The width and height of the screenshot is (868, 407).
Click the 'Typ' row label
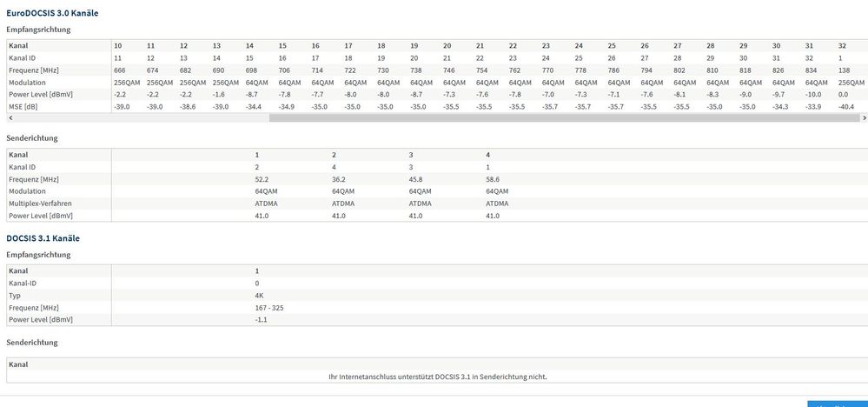point(15,295)
